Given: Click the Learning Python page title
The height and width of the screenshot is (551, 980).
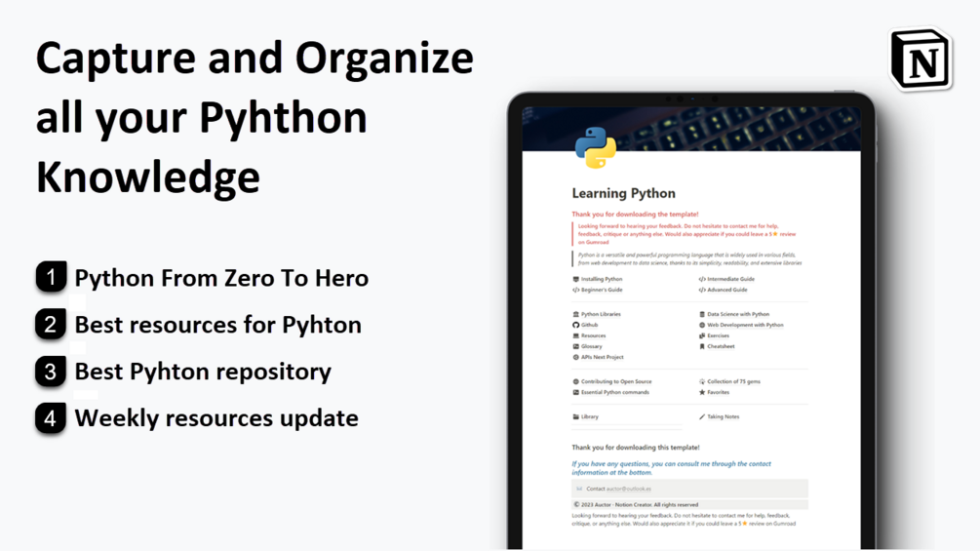Looking at the screenshot, I should (x=624, y=194).
